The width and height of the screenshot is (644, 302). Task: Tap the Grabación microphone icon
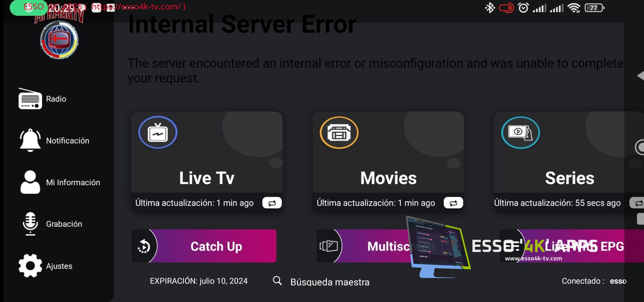click(30, 224)
